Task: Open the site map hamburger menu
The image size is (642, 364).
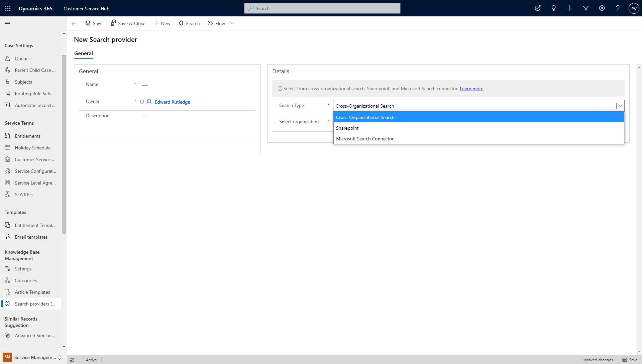Action: pyautogui.click(x=7, y=23)
